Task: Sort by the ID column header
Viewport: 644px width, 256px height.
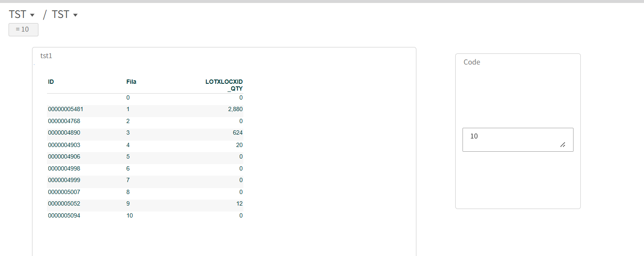Action: [x=51, y=82]
